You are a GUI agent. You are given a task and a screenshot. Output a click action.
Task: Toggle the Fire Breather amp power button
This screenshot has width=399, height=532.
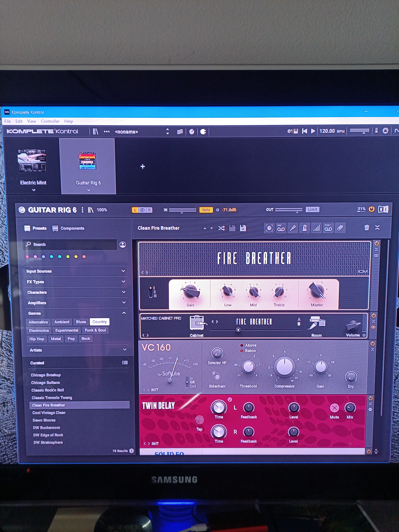(376, 243)
